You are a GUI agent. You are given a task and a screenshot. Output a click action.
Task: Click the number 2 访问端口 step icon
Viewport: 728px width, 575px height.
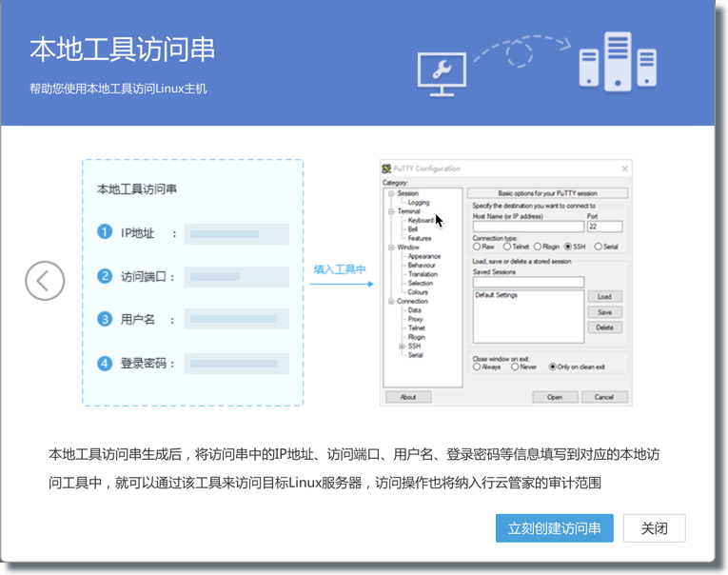pyautogui.click(x=105, y=276)
